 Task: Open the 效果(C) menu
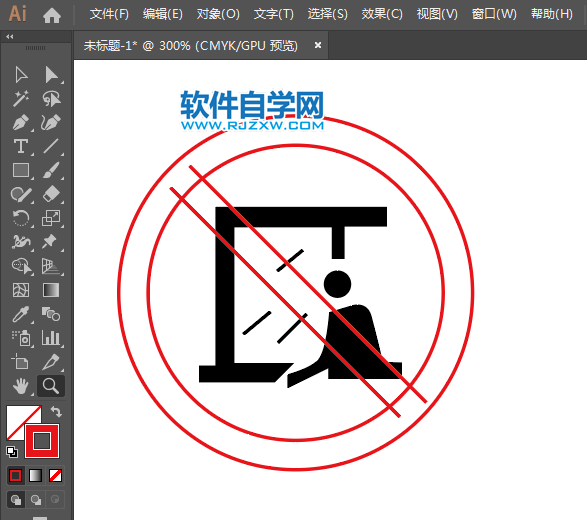(x=382, y=14)
